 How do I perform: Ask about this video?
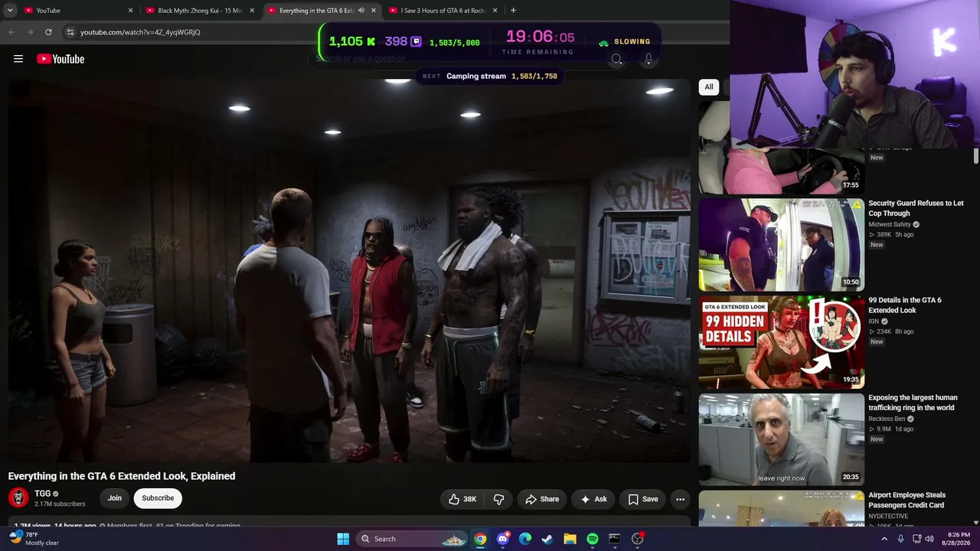[593, 499]
